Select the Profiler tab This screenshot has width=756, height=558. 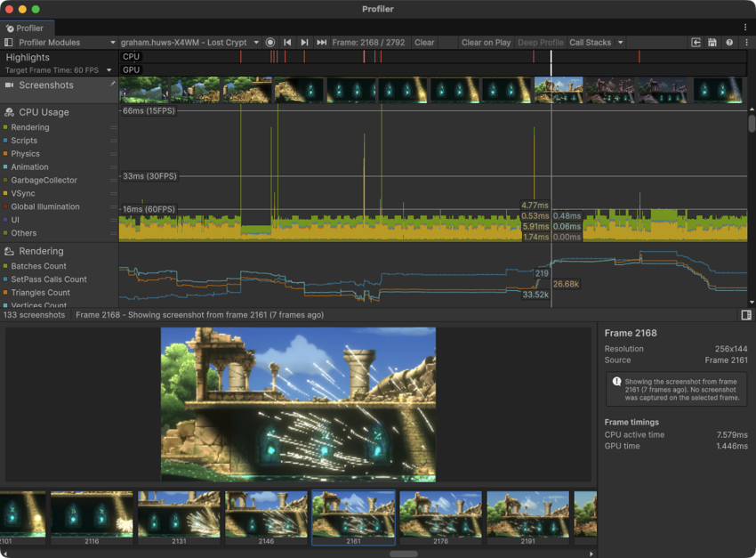click(x=28, y=28)
